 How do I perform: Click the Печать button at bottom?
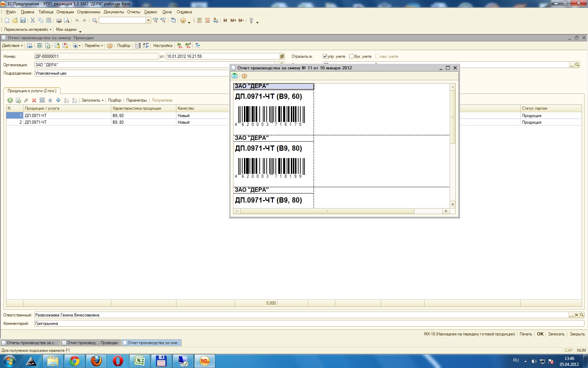pos(526,334)
